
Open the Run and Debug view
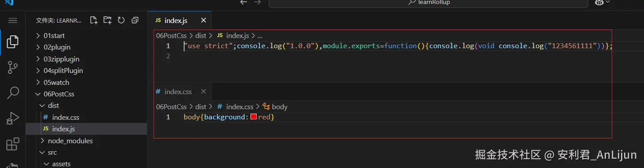13,118
